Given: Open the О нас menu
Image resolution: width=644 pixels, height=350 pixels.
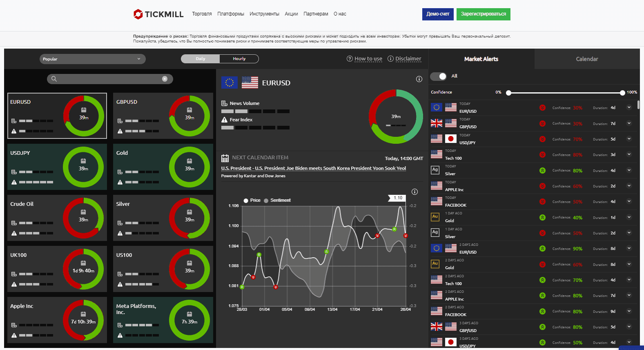Looking at the screenshot, I should point(340,14).
